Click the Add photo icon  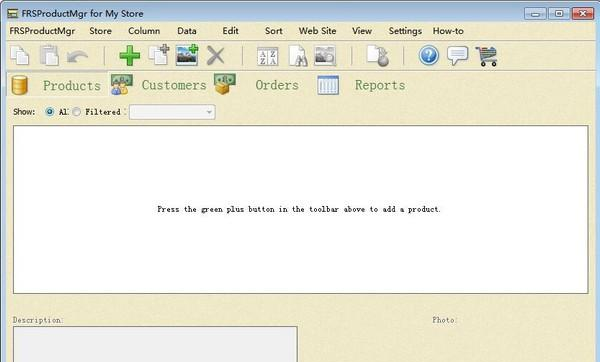[187, 55]
